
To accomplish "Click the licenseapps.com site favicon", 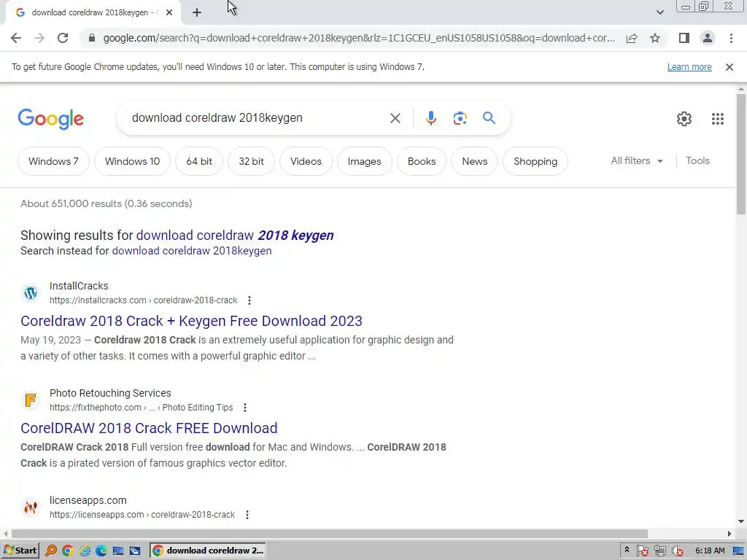I will tap(31, 507).
